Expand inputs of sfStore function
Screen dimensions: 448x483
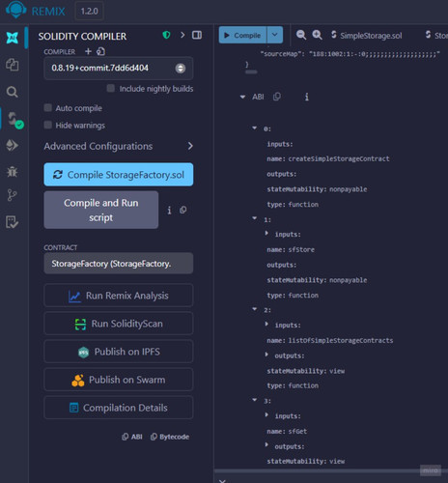coord(266,233)
